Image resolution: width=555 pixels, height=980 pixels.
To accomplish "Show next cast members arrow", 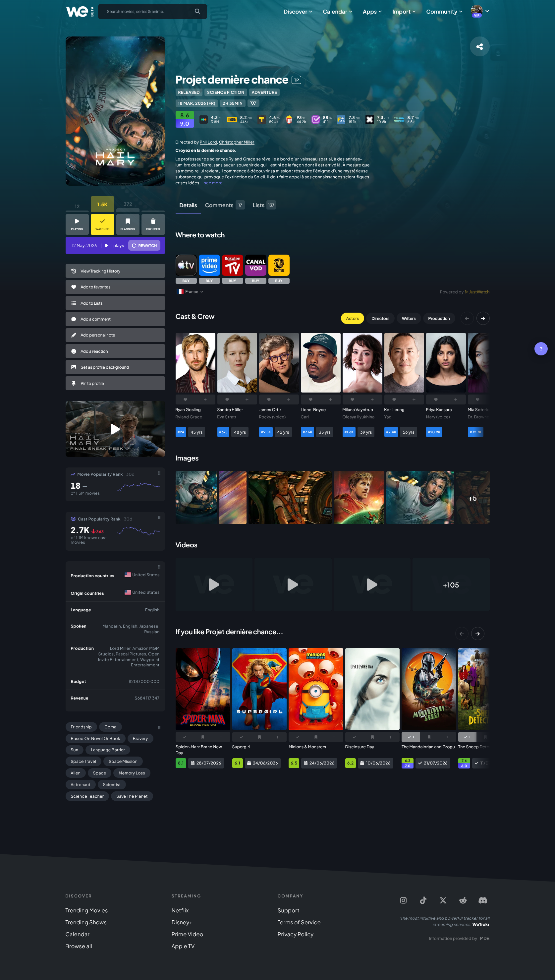I will [x=483, y=318].
